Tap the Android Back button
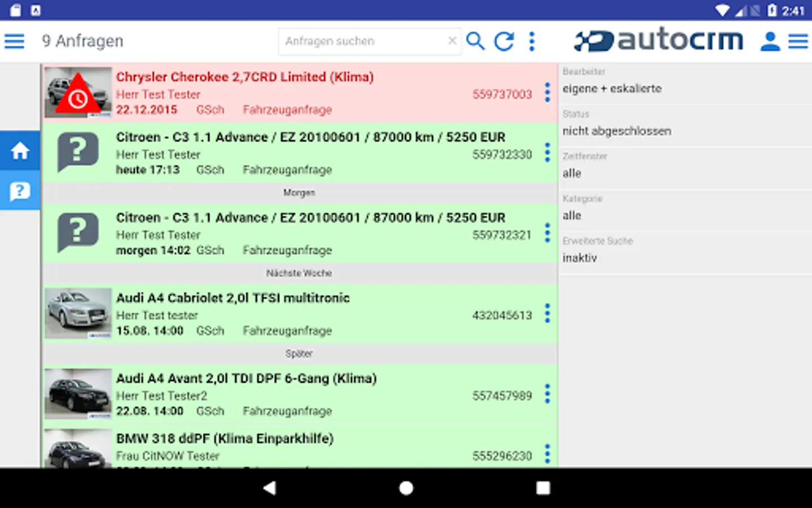The width and height of the screenshot is (812, 508). click(270, 488)
